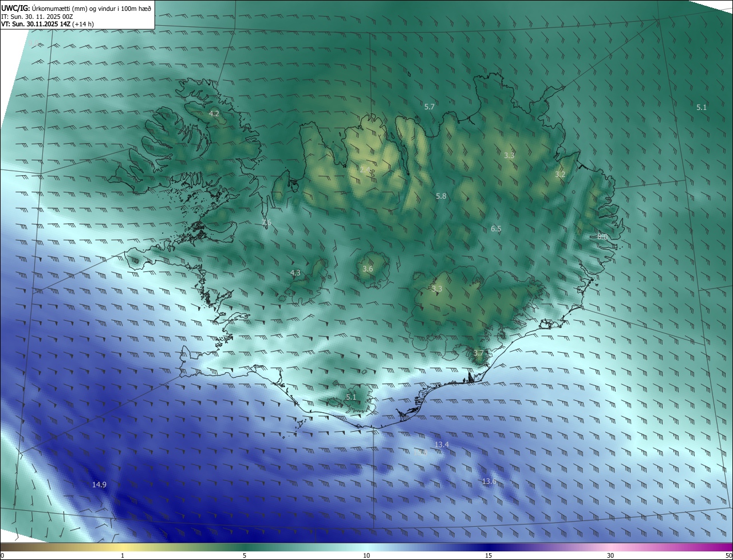Click the 10 label on the color scale

pyautogui.click(x=366, y=555)
